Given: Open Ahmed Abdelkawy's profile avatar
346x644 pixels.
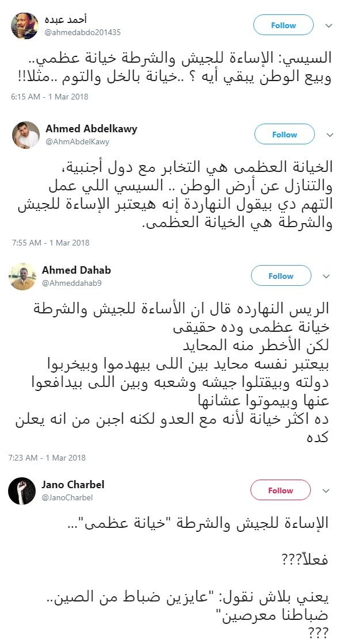Looking at the screenshot, I should [26, 135].
